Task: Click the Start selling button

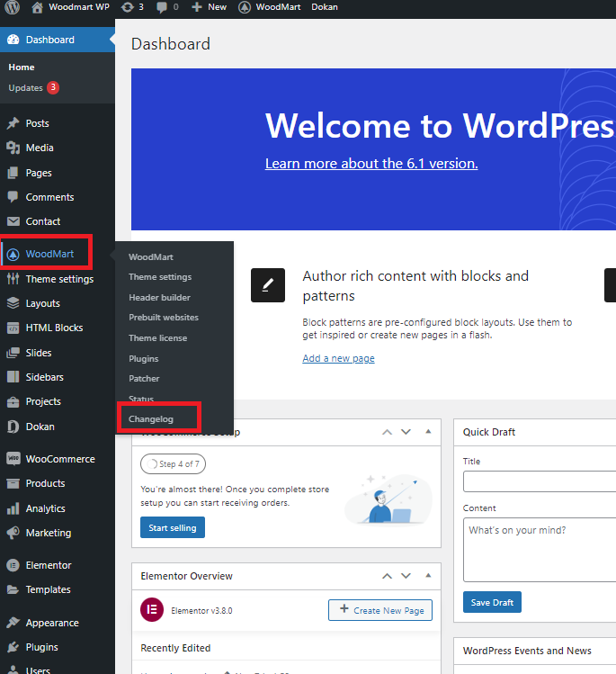Action: (x=173, y=527)
